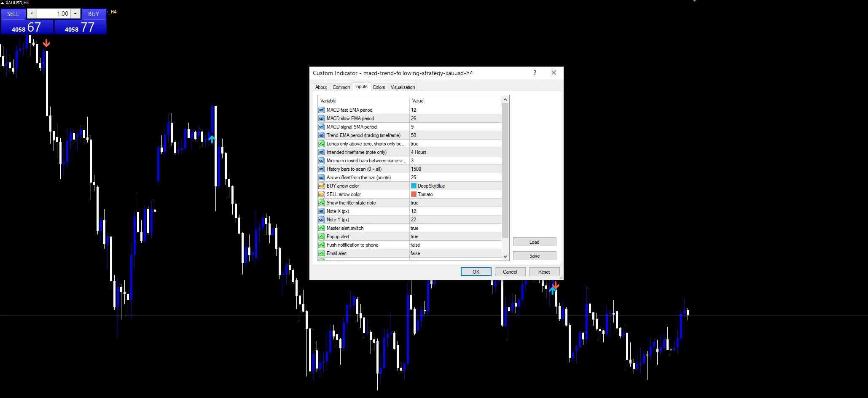
Task: Click the Master alert switch row icon
Action: [x=322, y=228]
